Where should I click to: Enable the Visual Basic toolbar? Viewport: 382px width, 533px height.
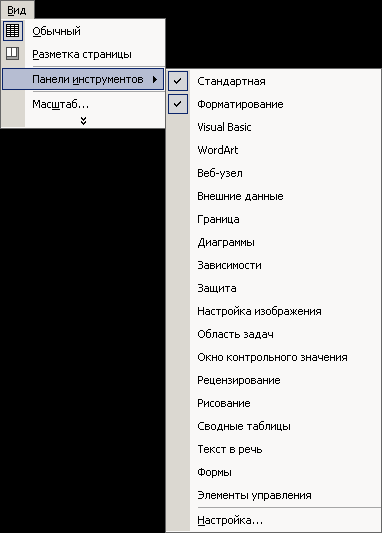click(x=274, y=127)
